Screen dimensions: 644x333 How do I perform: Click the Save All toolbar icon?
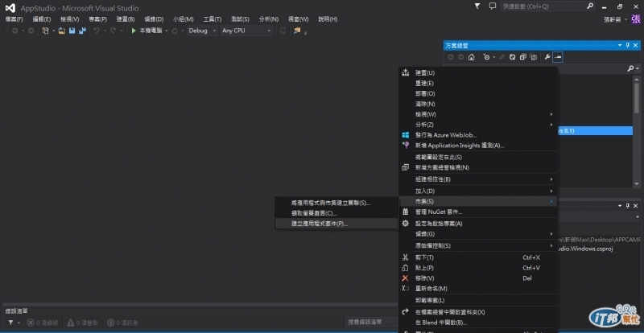tap(83, 31)
